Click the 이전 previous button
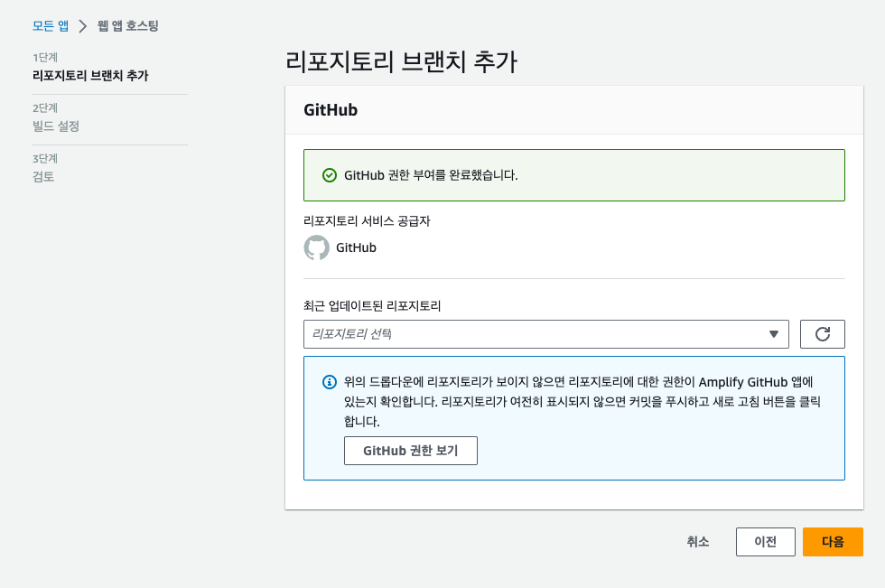This screenshot has height=588, width=885. pyautogui.click(x=766, y=542)
